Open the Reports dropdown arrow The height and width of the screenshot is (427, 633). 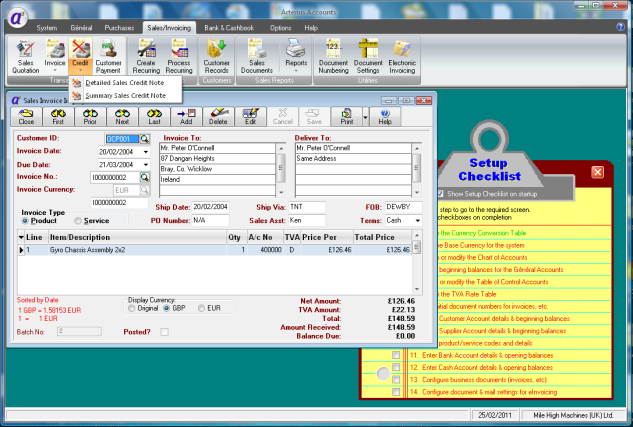[296, 71]
